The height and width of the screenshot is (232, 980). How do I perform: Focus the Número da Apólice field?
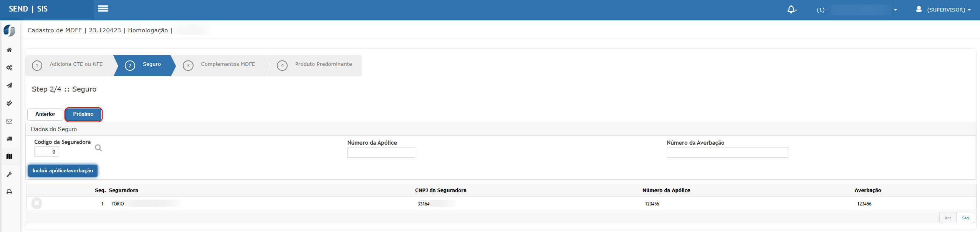pos(381,152)
